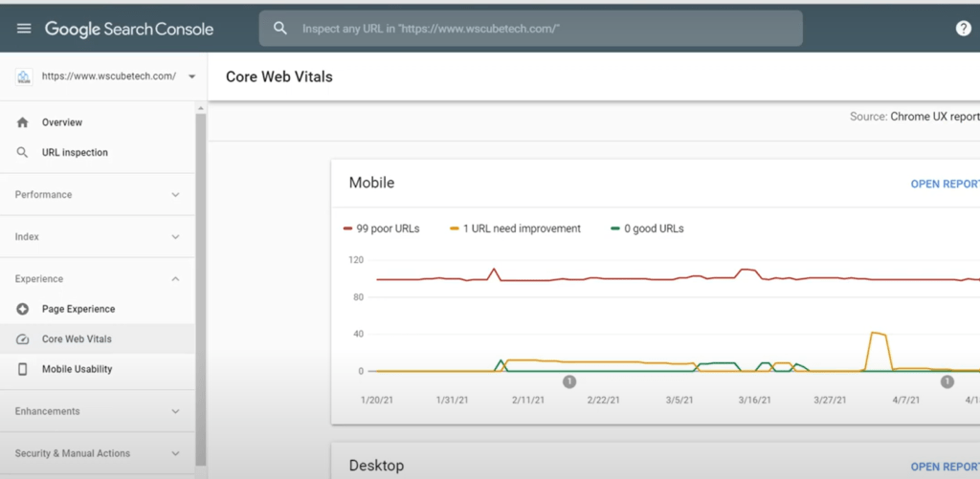
Task: Expand the Enhancements section chevron
Action: point(176,411)
